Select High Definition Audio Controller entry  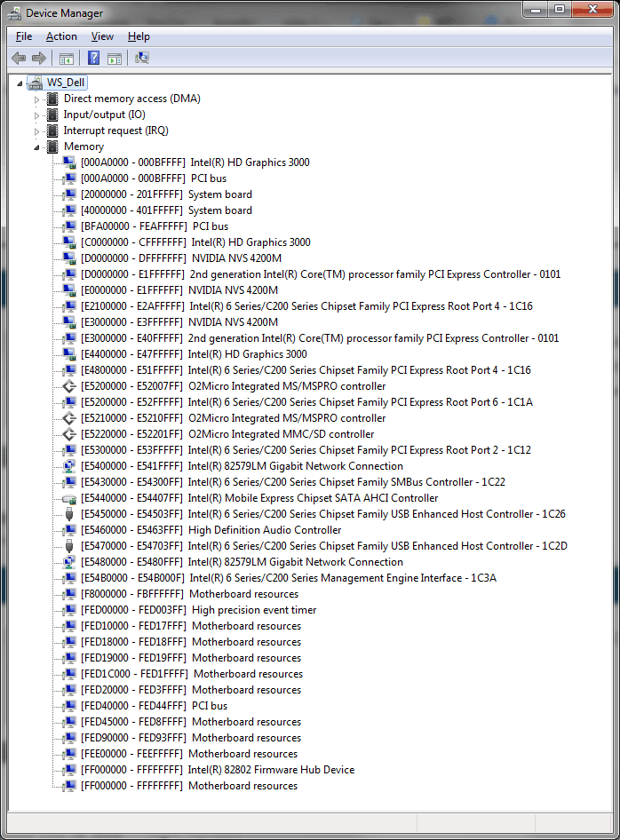(265, 530)
